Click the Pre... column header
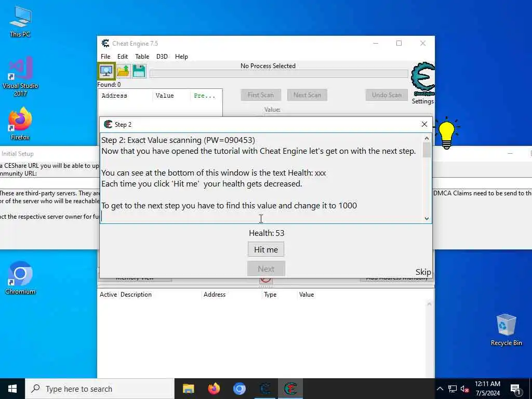 coord(206,96)
